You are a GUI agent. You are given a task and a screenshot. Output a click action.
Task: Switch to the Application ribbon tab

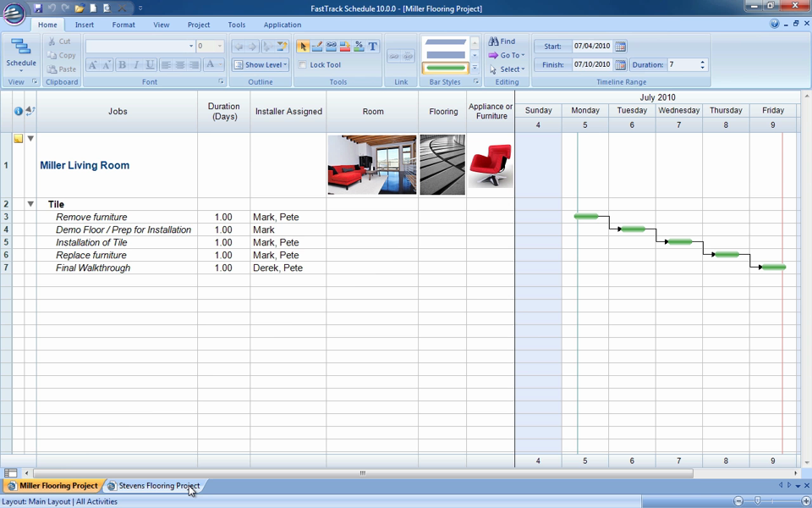tap(283, 25)
